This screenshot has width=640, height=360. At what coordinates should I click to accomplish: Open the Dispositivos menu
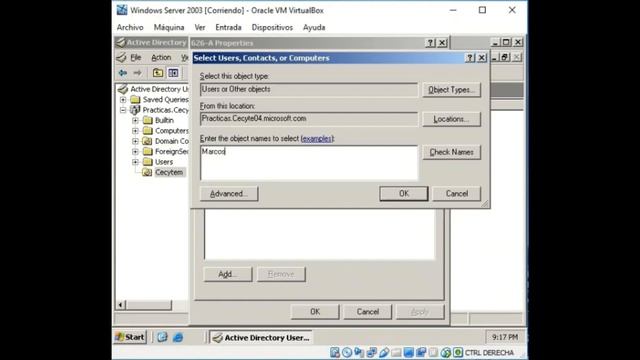[272, 27]
